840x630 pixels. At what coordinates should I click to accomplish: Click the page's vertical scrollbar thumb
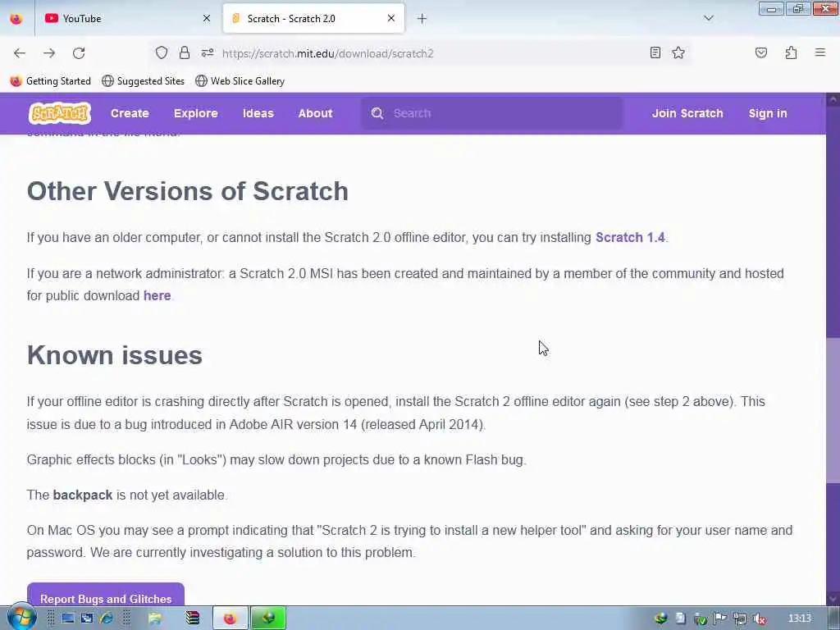pyautogui.click(x=833, y=410)
